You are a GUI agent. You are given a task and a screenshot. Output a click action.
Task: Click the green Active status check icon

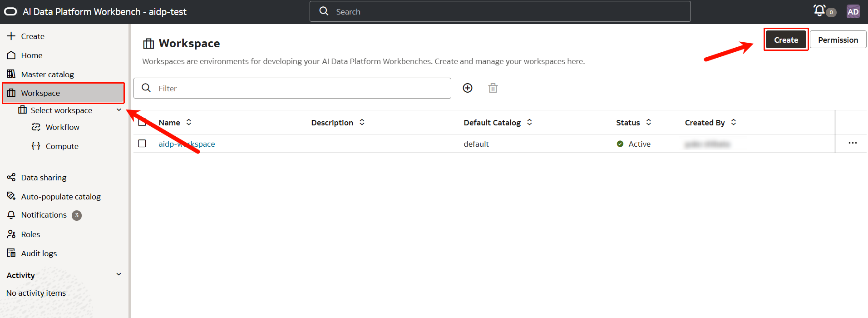(x=620, y=144)
